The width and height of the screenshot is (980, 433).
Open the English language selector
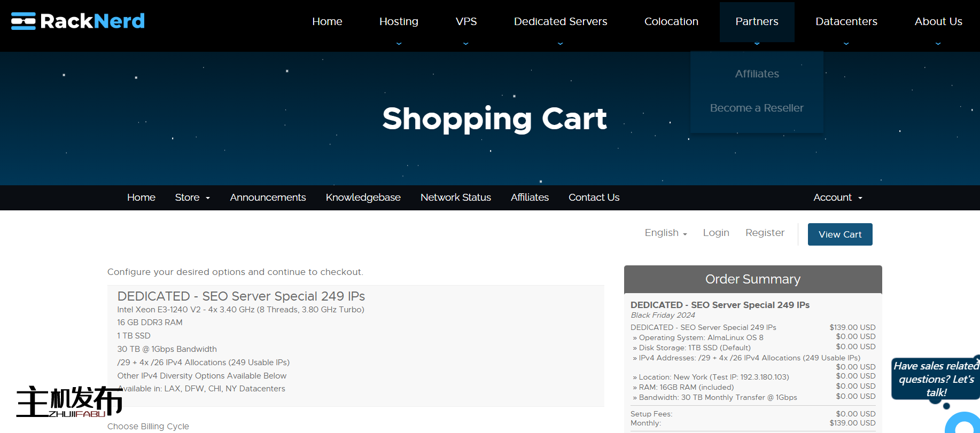pos(666,233)
